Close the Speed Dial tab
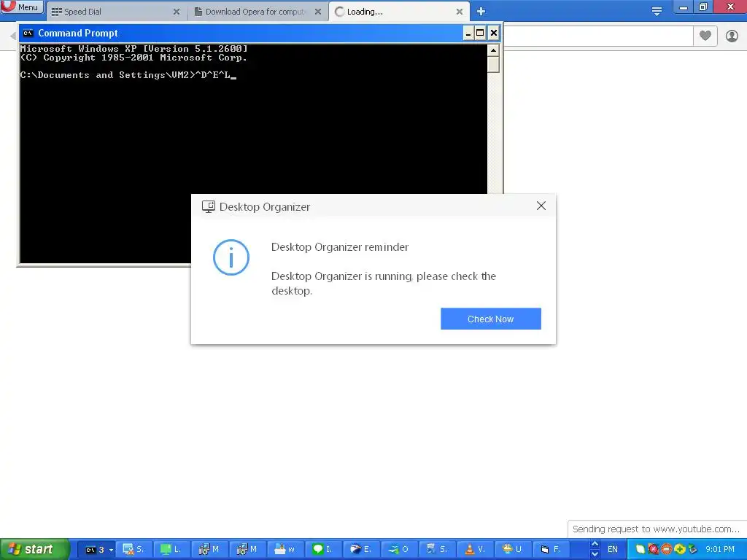 pos(177,12)
